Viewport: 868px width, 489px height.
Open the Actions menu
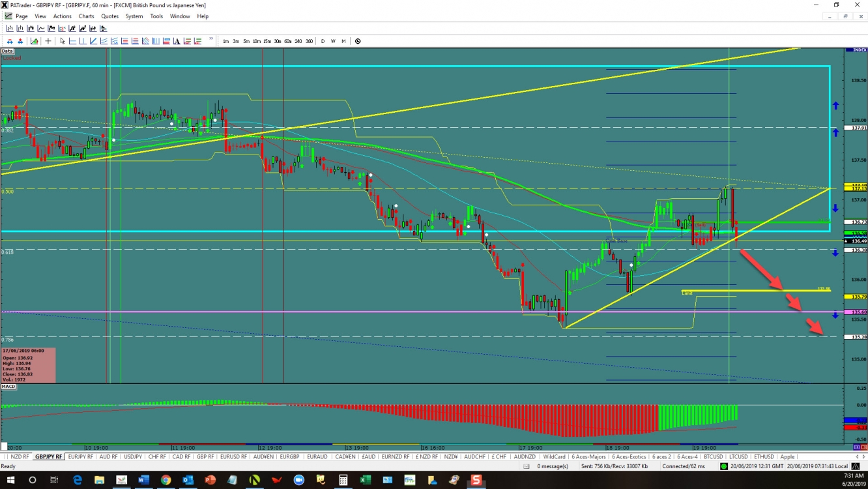click(63, 16)
